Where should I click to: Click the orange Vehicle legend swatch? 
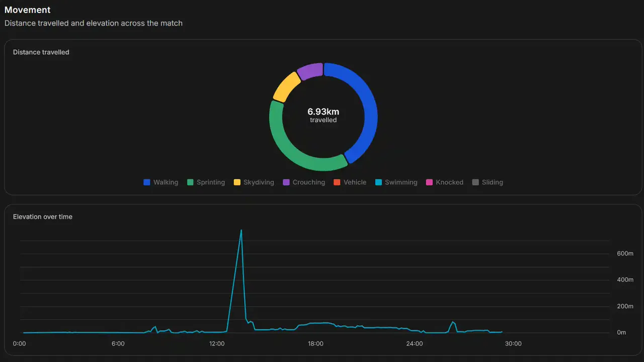[337, 183]
